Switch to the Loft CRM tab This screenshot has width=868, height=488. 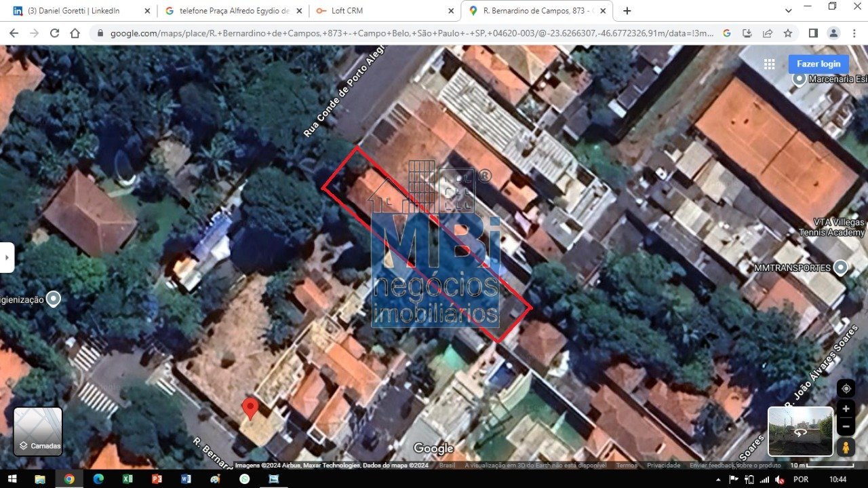click(x=378, y=11)
